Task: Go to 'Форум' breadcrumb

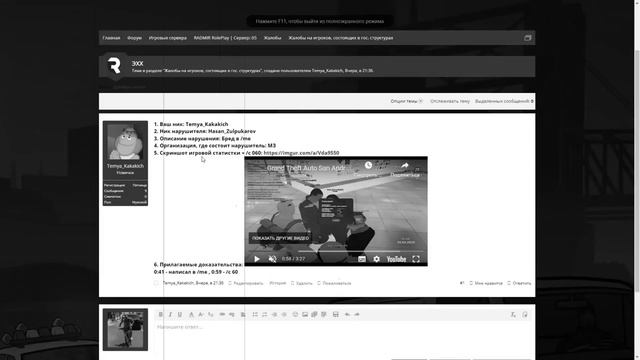Action: pos(134,38)
